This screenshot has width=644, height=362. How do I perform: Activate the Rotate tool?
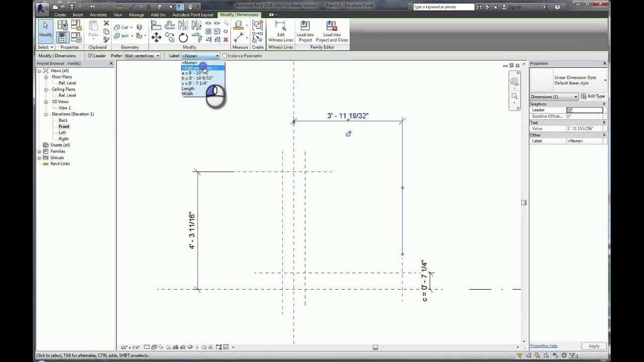coord(183,37)
